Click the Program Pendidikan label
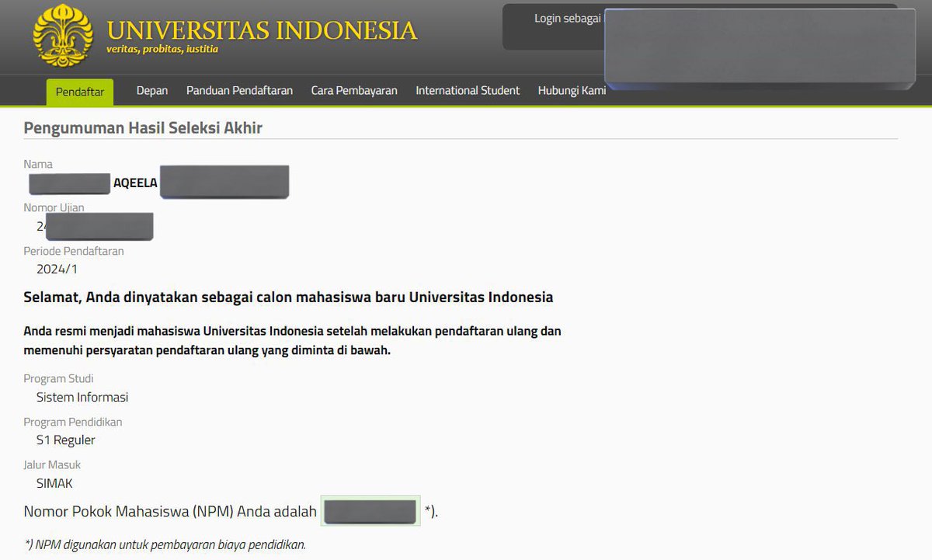 tap(73, 422)
